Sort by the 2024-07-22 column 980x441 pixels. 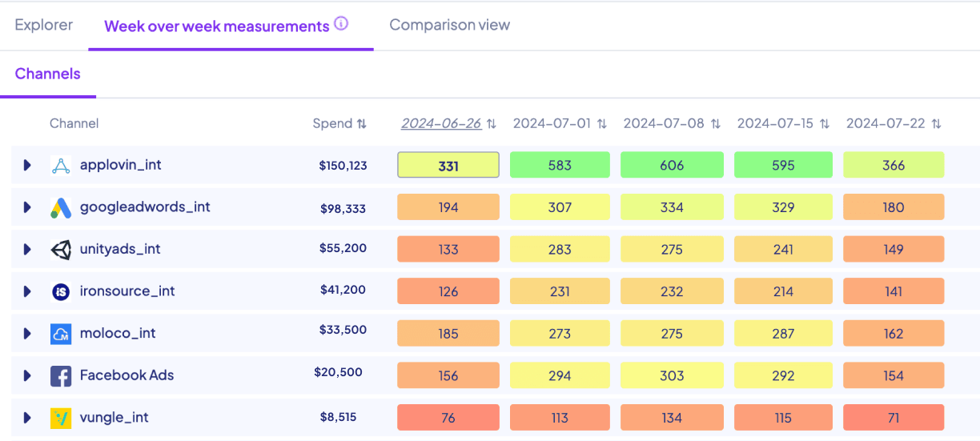pos(936,124)
